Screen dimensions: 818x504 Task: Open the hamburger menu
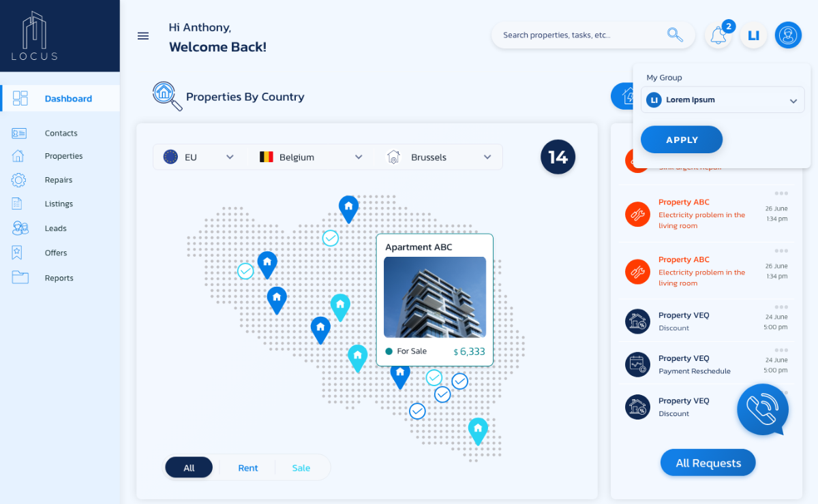pos(143,36)
